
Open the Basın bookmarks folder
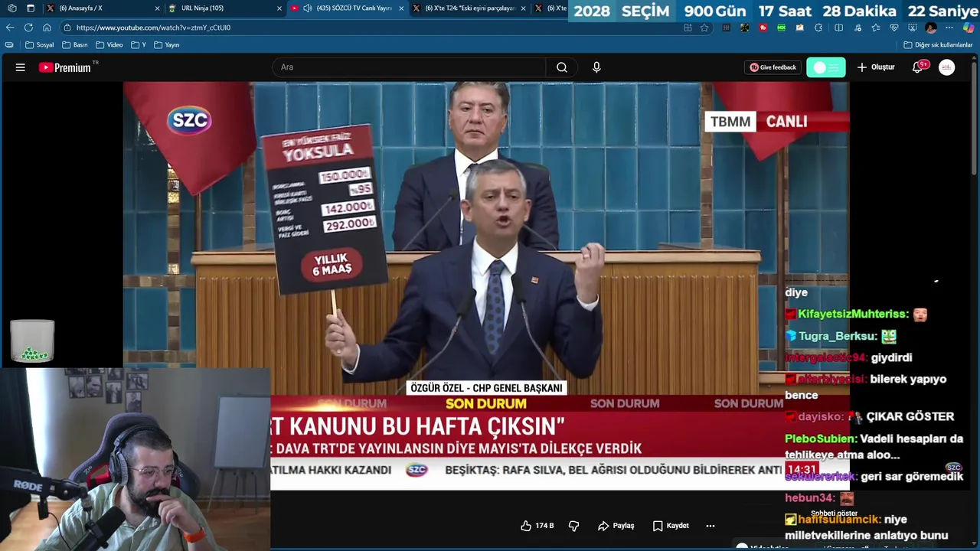click(75, 45)
